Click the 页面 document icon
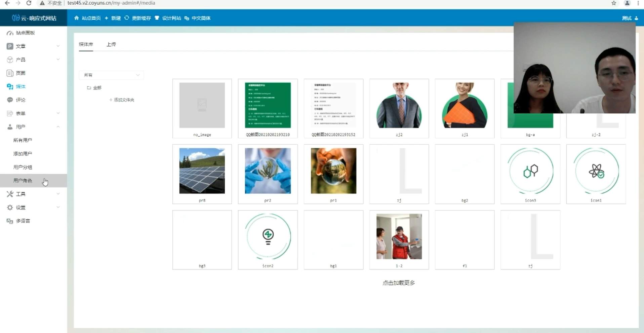Screen dimensions: 644x333 [x=10, y=73]
